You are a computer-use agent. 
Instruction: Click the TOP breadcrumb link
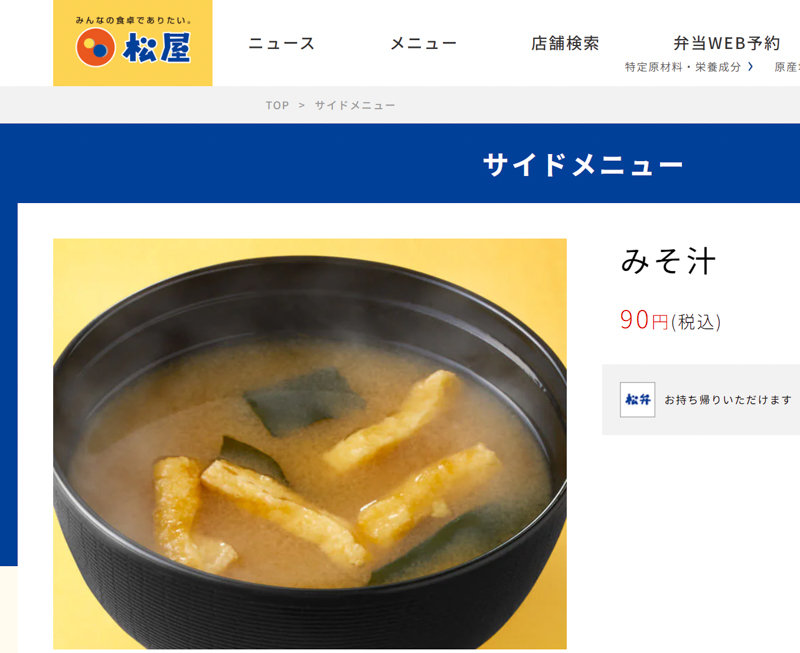coord(277,105)
